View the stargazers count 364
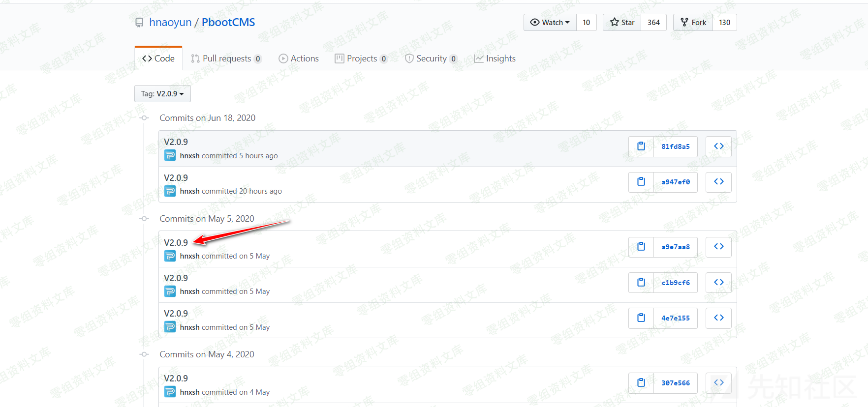 click(653, 23)
